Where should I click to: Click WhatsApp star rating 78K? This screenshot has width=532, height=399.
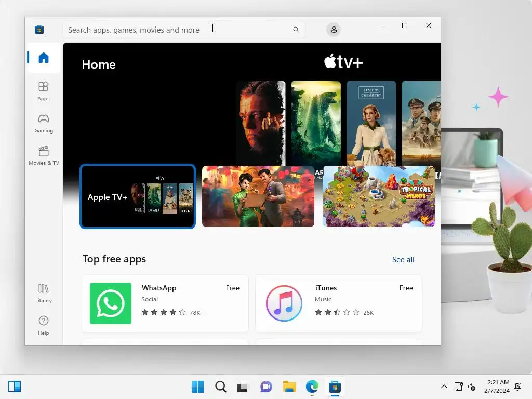(170, 312)
